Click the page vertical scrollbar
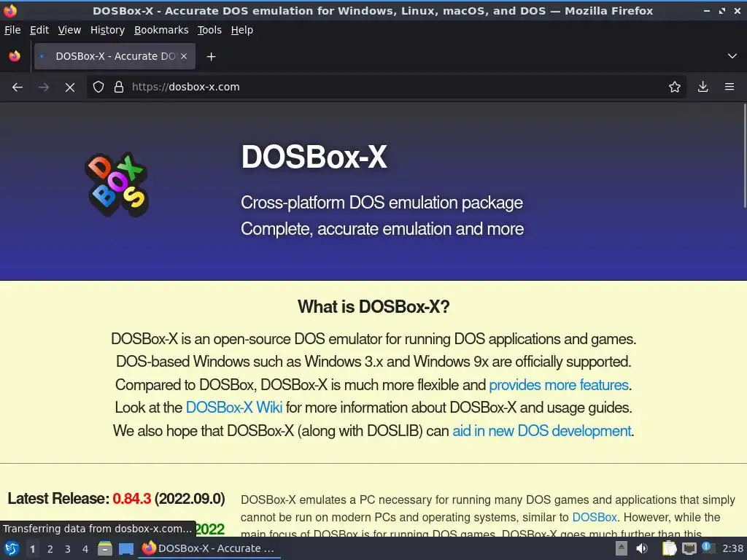This screenshot has width=747, height=560. (745, 156)
